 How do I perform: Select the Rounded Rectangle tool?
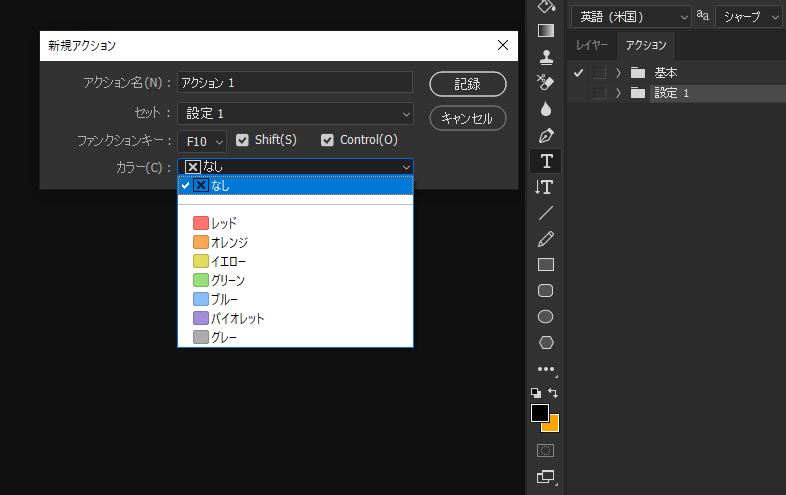pyautogui.click(x=546, y=291)
